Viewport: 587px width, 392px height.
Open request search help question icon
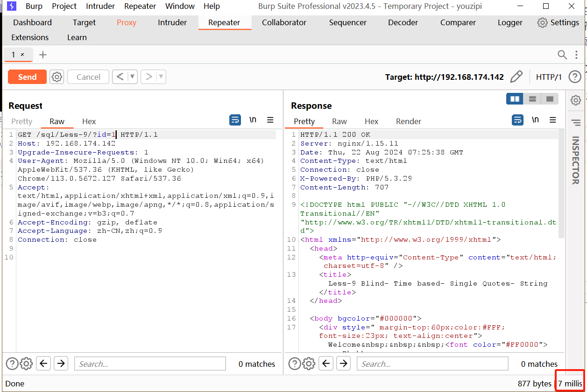click(x=12, y=364)
